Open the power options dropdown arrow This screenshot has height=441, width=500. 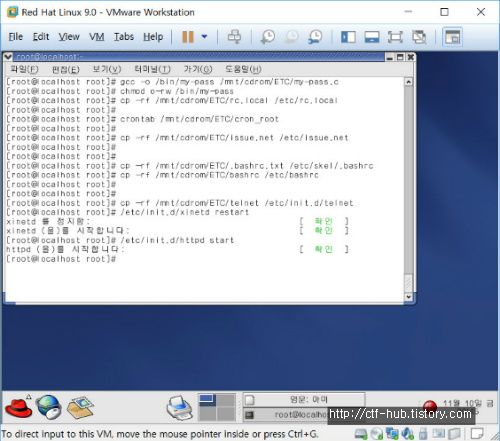pos(204,37)
